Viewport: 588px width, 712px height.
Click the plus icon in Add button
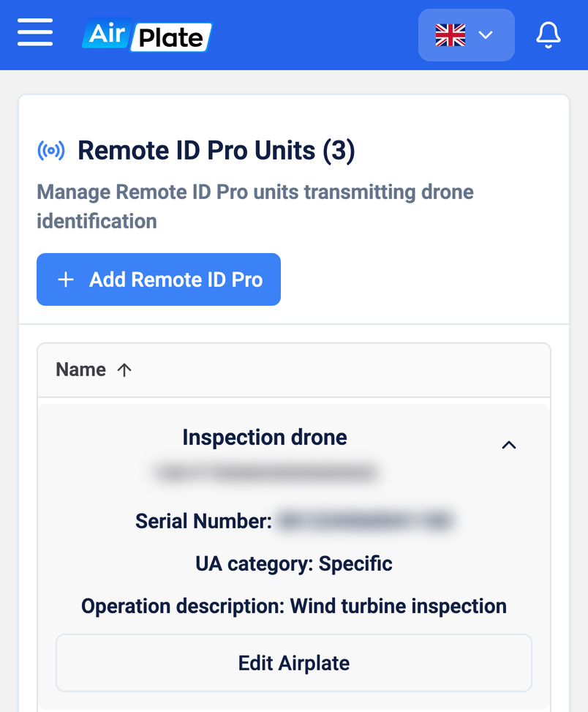click(x=66, y=280)
